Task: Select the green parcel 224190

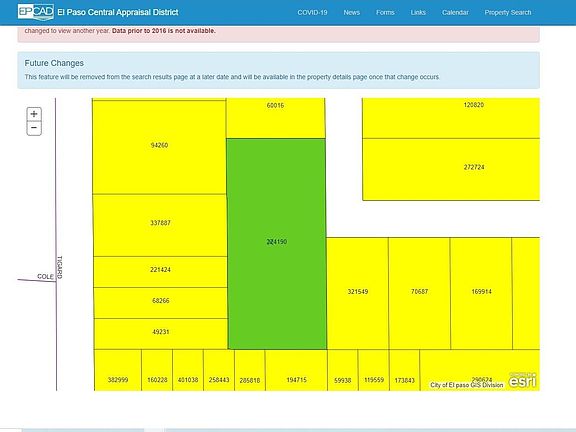Action: click(x=277, y=244)
